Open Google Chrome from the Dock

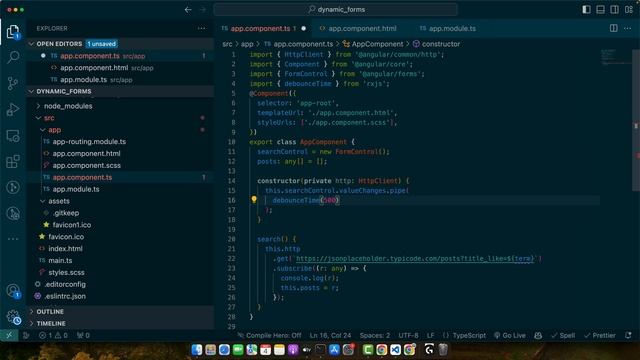382,349
